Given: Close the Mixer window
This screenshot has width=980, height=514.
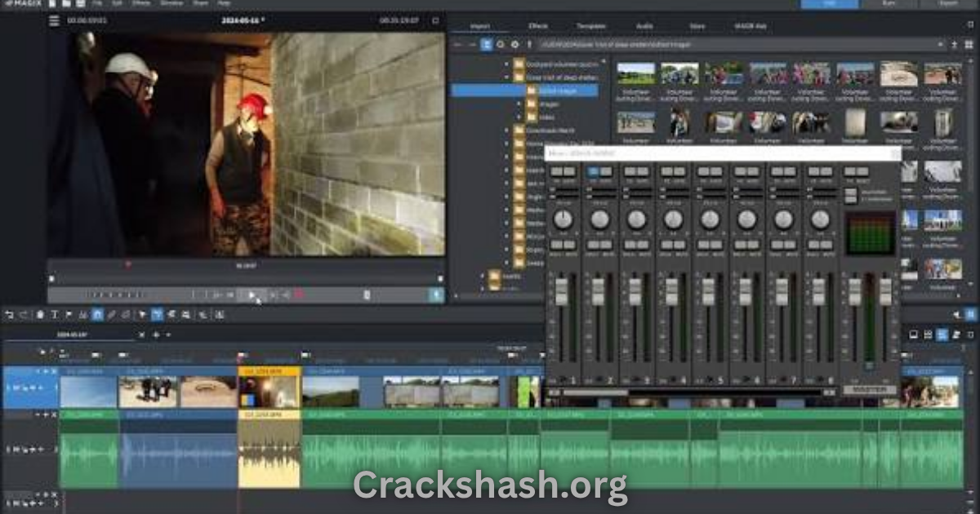Looking at the screenshot, I should coord(894,153).
